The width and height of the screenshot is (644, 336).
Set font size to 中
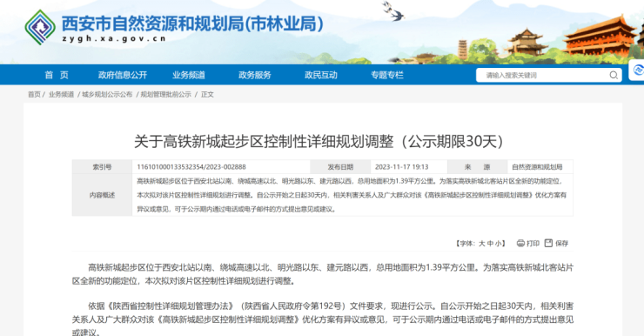click(490, 244)
